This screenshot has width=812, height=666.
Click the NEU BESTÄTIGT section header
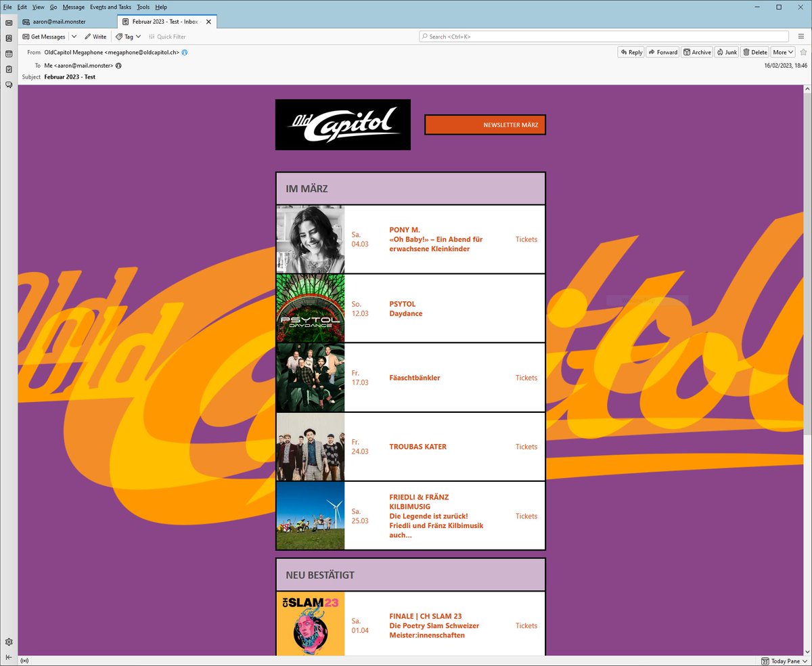point(411,575)
